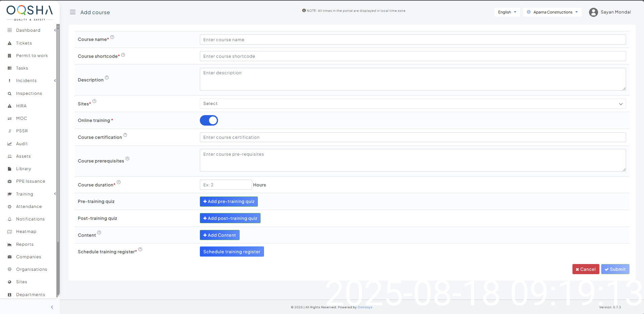
Task: Collapse the sidebar using bottom chevron
Action: [52, 307]
